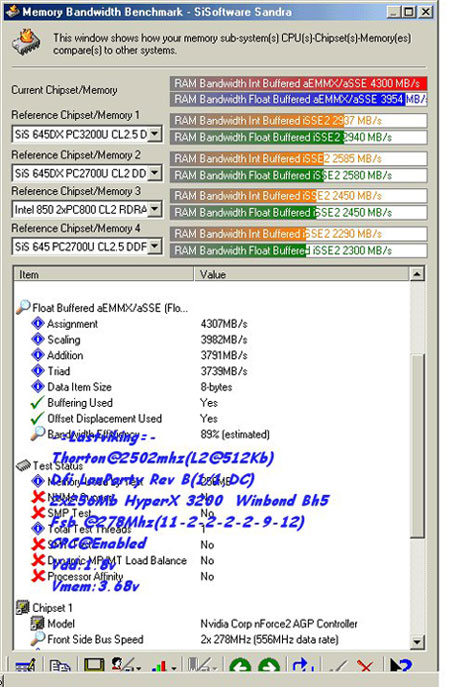The width and height of the screenshot is (475, 687).
Task: Click orange Int Buffered iSSE2 2585 MB/s bar
Action: [x=298, y=158]
